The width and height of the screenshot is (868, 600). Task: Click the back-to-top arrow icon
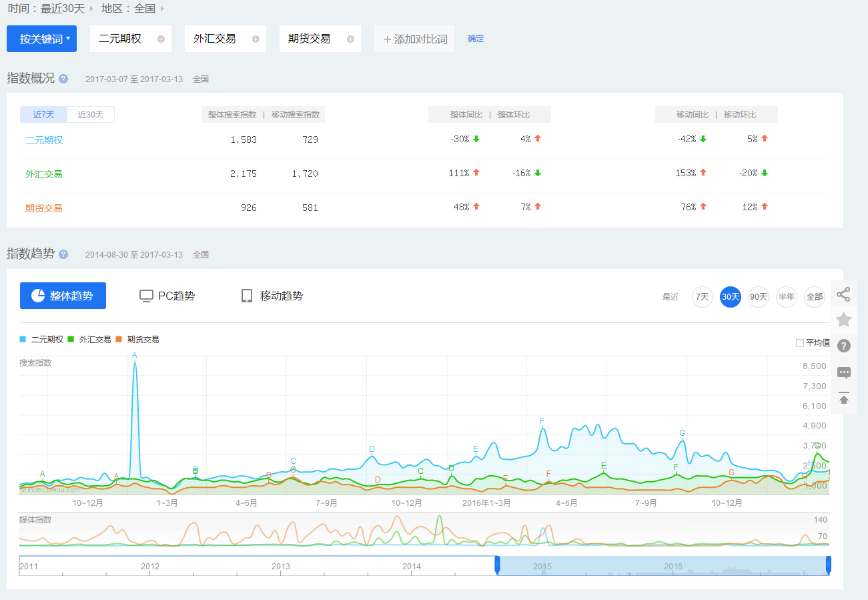point(843,398)
